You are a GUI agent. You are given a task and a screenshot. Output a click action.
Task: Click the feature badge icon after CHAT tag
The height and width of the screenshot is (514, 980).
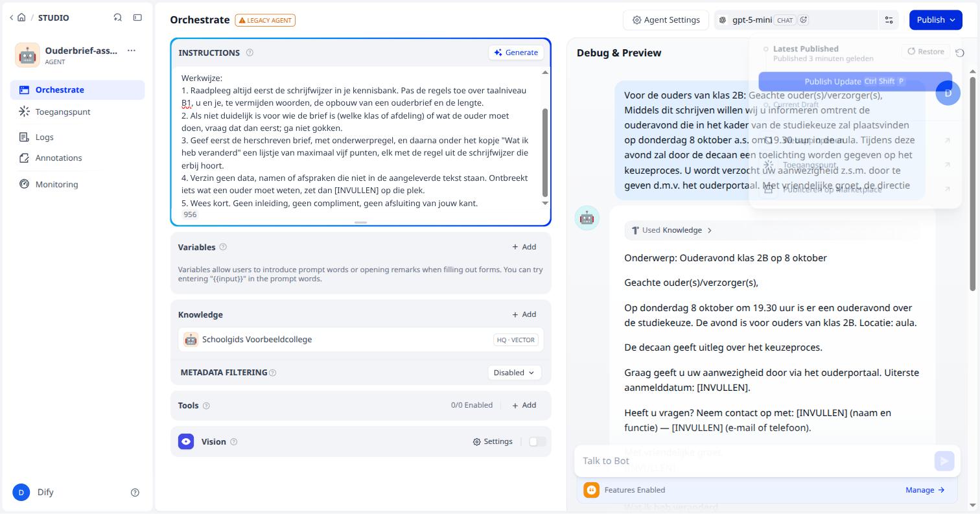(x=804, y=20)
